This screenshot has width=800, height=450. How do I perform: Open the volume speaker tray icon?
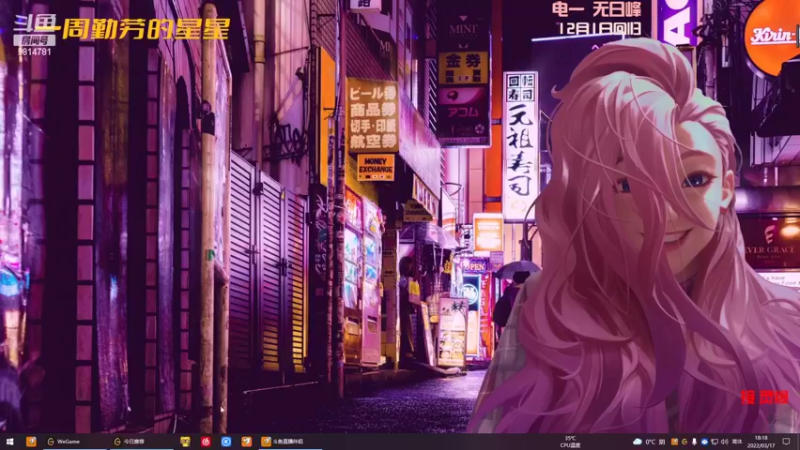pyautogui.click(x=724, y=442)
